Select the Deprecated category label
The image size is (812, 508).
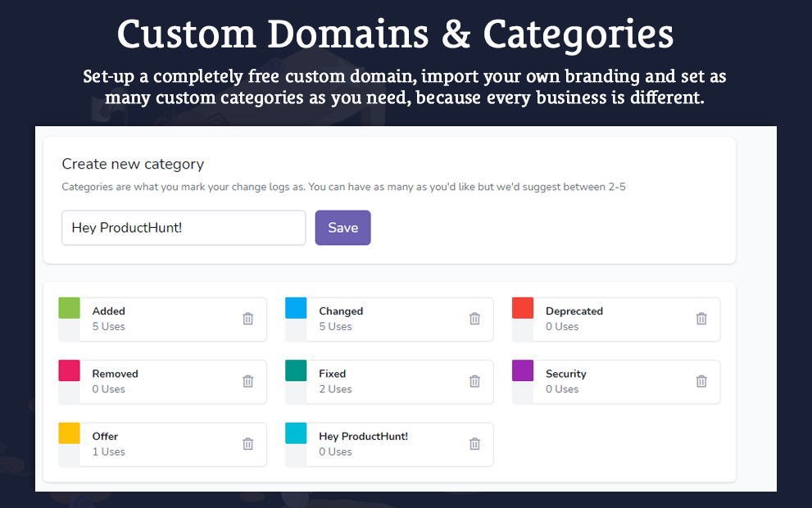[574, 311]
